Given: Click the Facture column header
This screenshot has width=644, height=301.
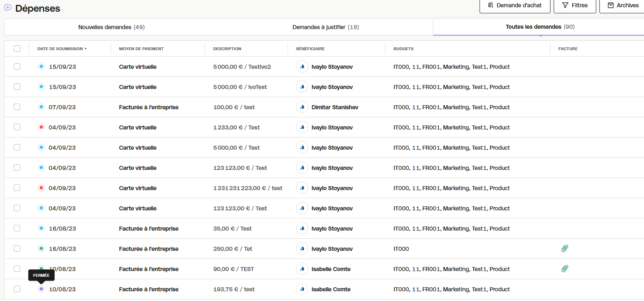Looking at the screenshot, I should 568,49.
